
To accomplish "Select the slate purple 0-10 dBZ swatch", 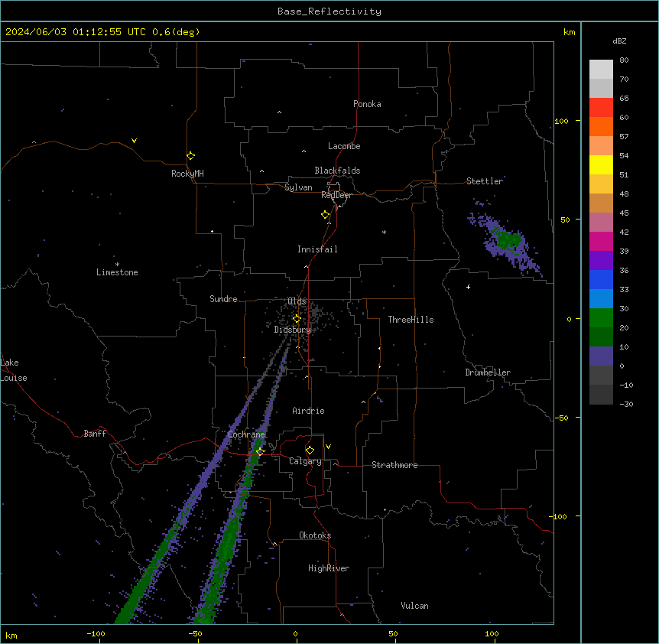I will click(x=601, y=356).
